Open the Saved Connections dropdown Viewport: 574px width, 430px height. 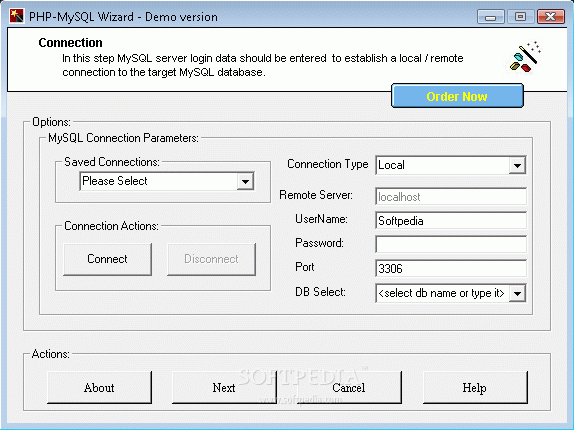pyautogui.click(x=245, y=182)
